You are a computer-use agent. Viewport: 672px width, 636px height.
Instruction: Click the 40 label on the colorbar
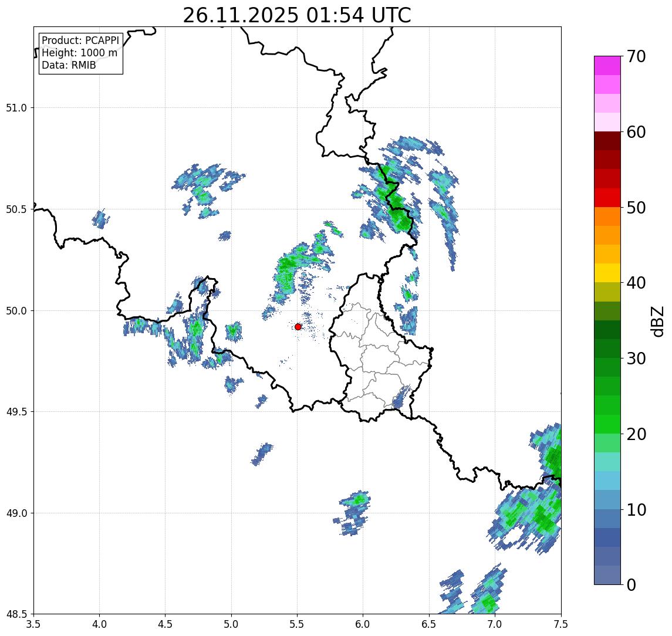click(x=636, y=283)
